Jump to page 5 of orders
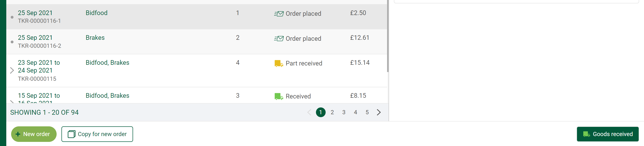The image size is (644, 146). [x=367, y=112]
